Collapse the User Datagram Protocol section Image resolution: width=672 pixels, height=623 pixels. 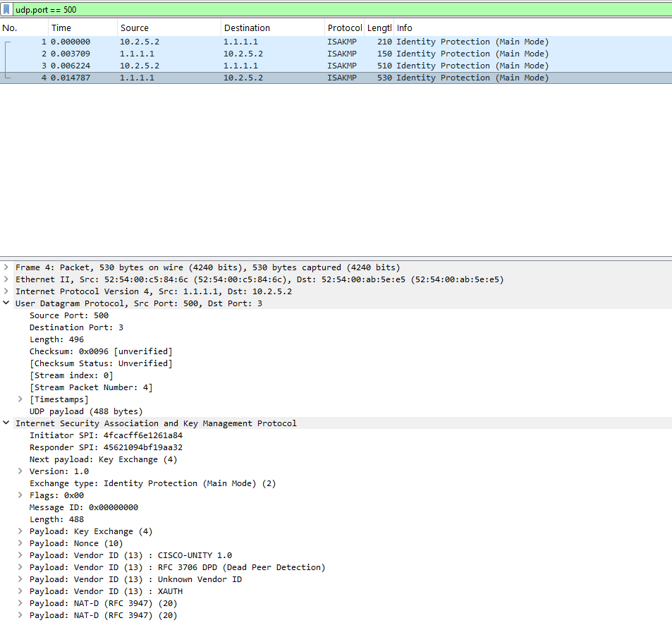[x=6, y=303]
